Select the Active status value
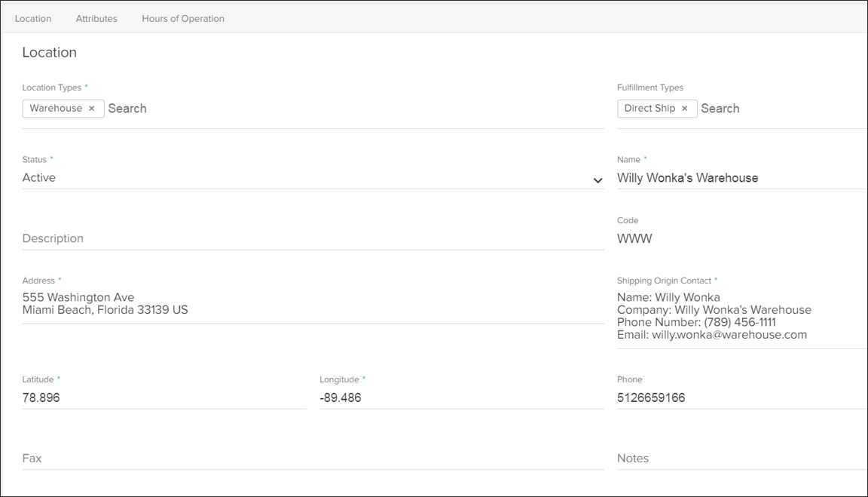The width and height of the screenshot is (868, 497). point(38,178)
